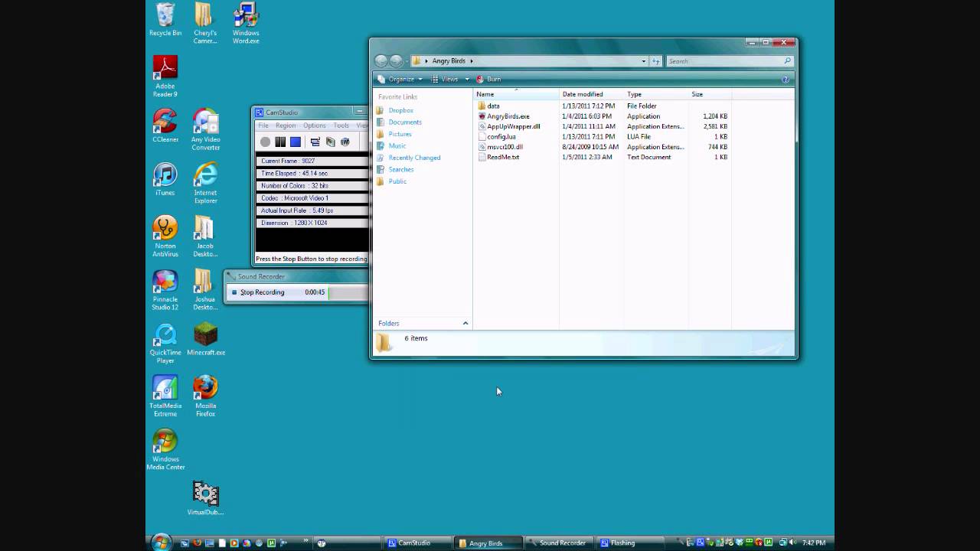Open CamStudio Options menu
Viewport: 980px width, 551px height.
[x=315, y=126]
